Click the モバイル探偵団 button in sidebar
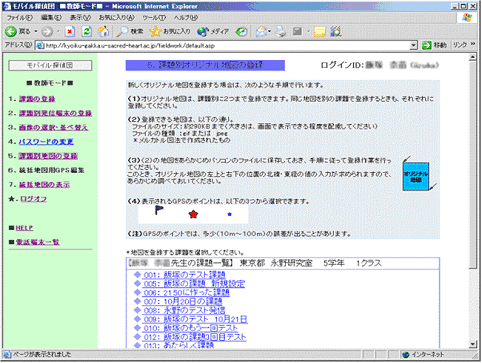Screen dimensions: 482x363 50,65
